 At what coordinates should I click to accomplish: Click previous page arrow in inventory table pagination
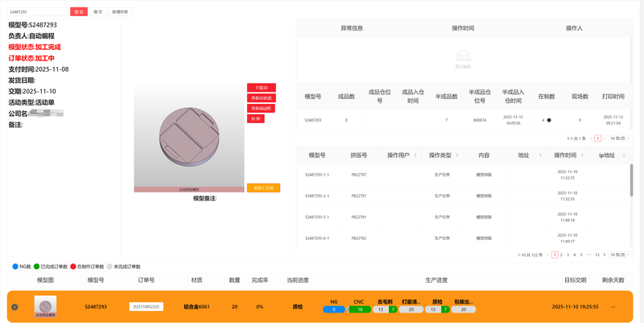(x=591, y=139)
